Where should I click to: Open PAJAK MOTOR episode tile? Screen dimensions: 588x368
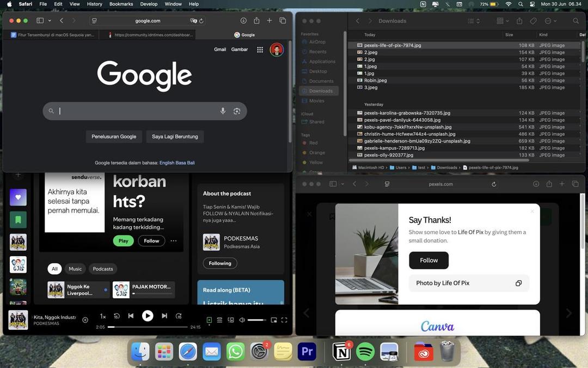pos(144,290)
